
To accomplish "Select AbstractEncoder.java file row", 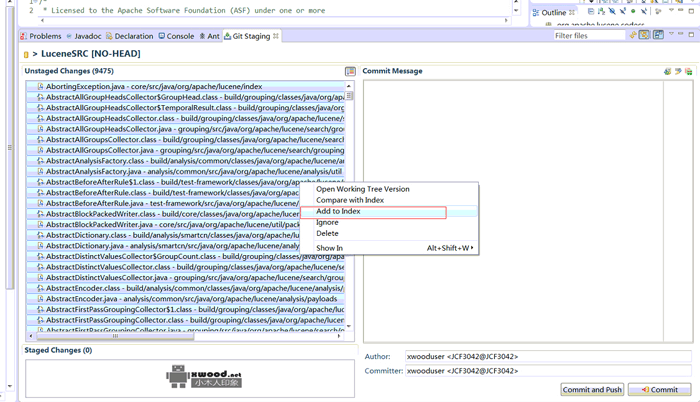I will click(185, 299).
